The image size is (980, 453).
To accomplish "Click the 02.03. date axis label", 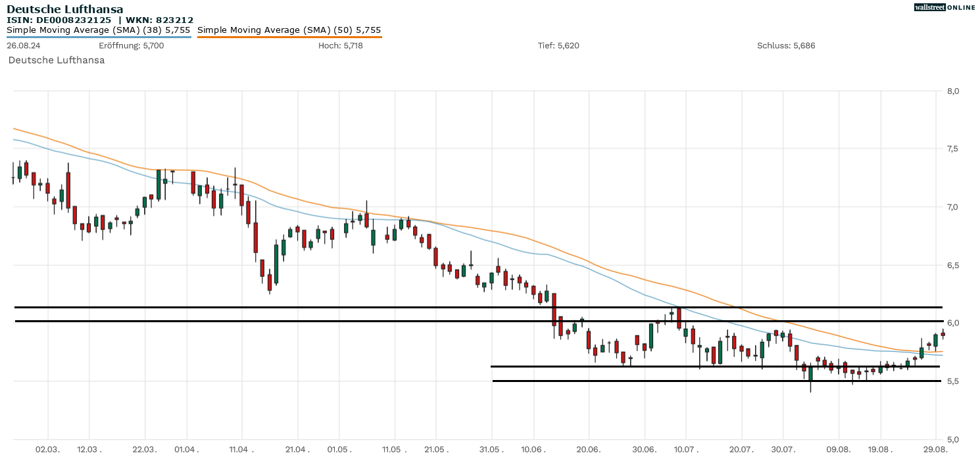I will coord(48,448).
